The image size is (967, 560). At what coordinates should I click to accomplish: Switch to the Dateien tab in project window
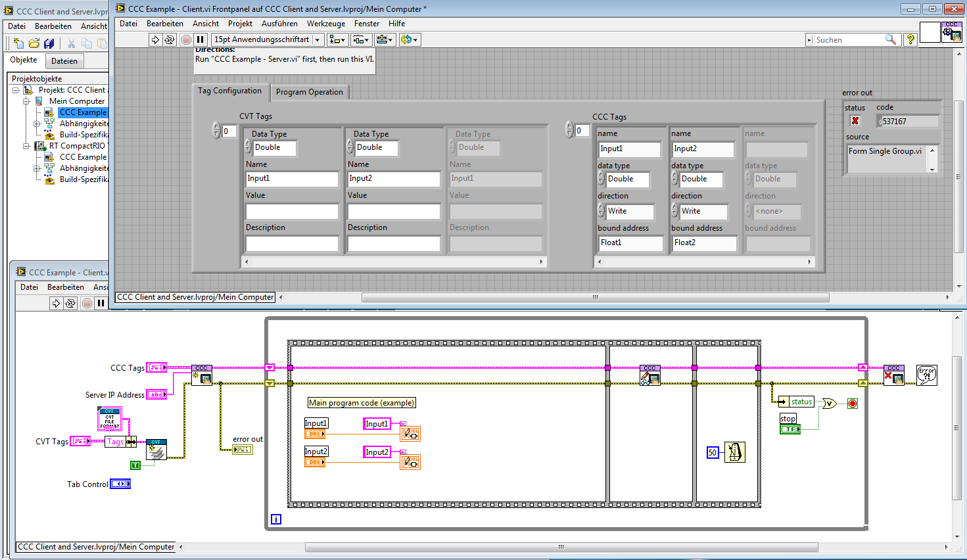(64, 61)
